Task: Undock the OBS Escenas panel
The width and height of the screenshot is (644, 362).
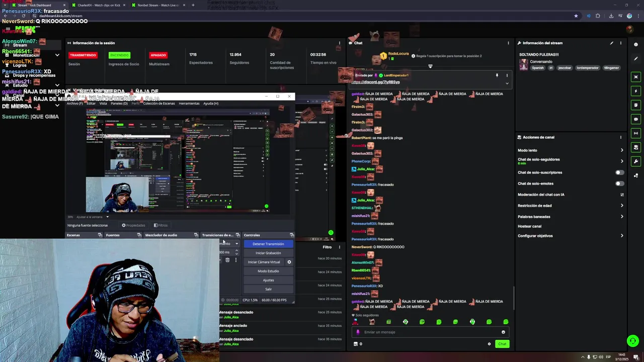Action: click(100, 235)
